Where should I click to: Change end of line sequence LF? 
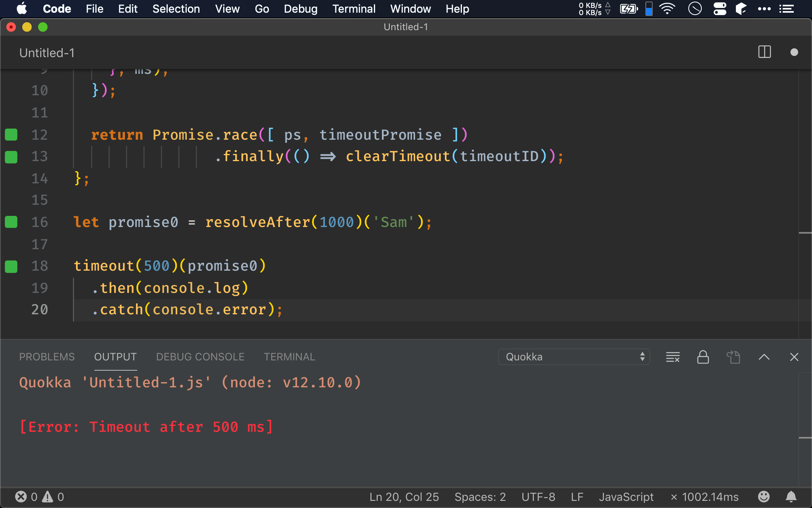[577, 497]
